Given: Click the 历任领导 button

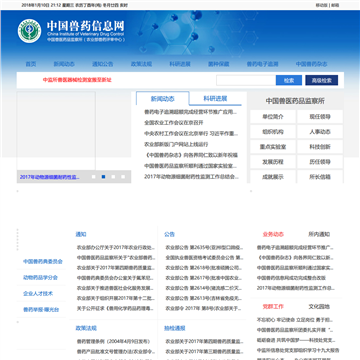Looking at the screenshot, I should coord(320,162).
